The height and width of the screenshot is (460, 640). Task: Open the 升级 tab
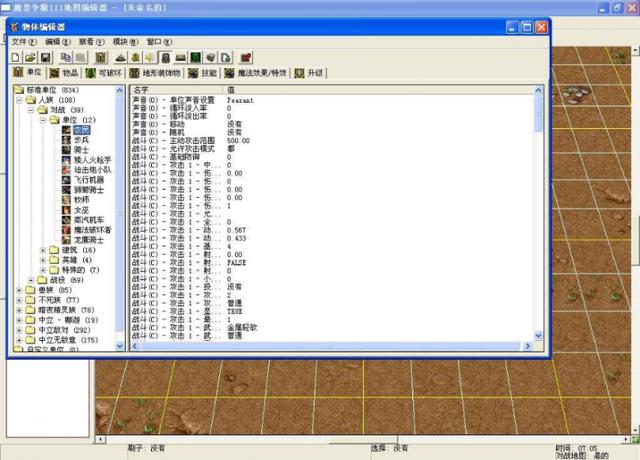pos(309,73)
